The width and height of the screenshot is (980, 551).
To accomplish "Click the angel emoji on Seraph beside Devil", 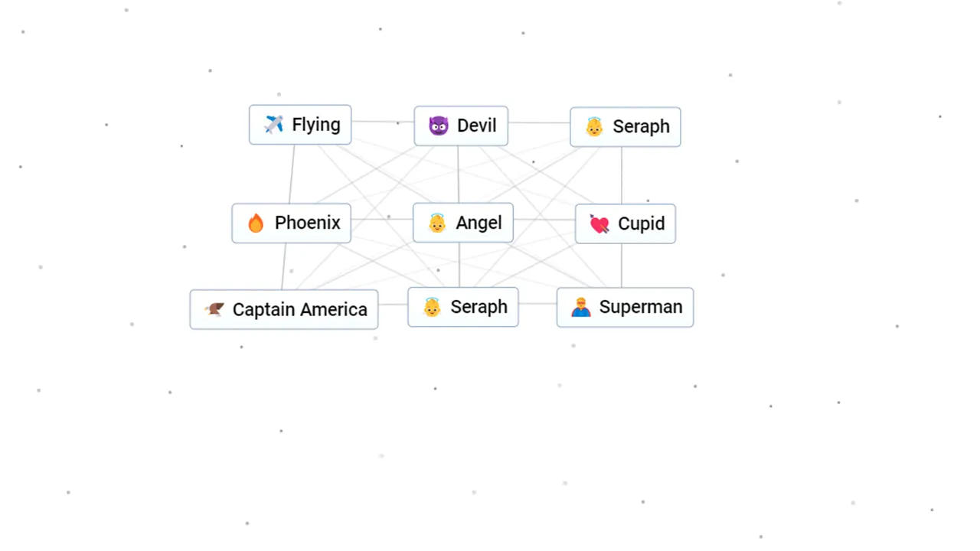I will pyautogui.click(x=594, y=126).
